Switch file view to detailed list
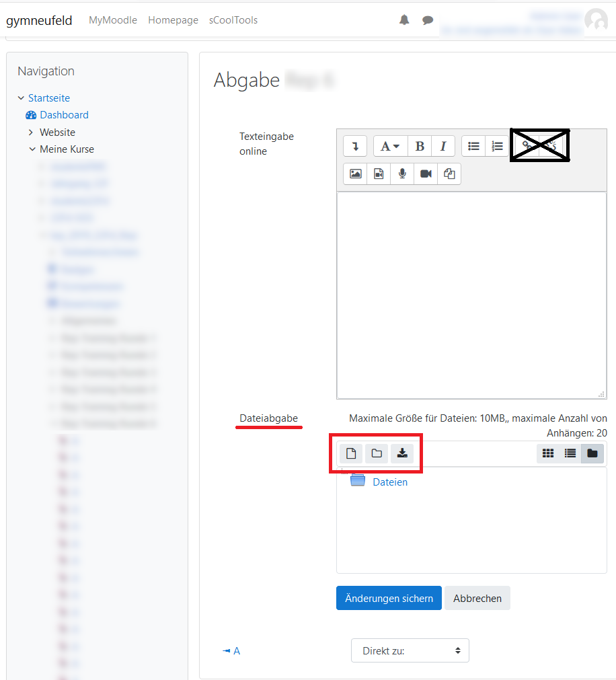 570,453
